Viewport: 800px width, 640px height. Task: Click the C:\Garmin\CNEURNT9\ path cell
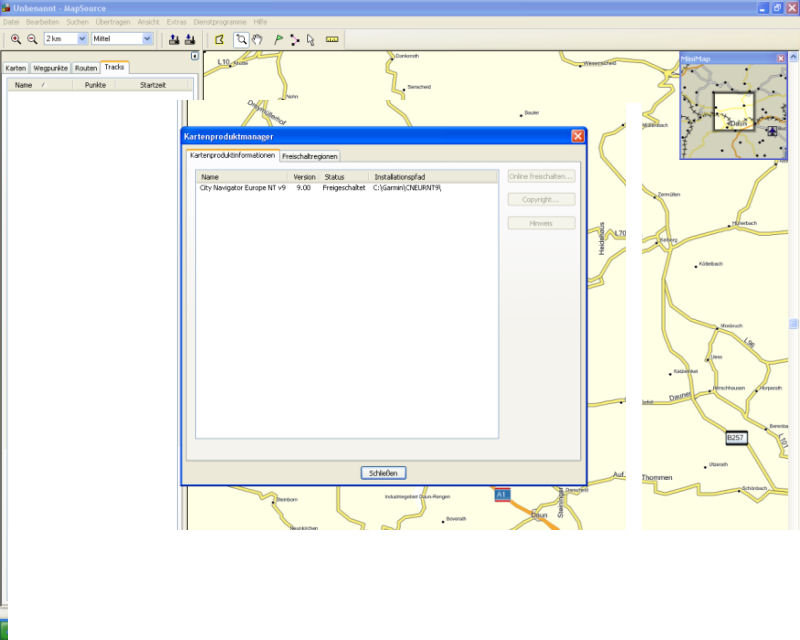(x=407, y=188)
